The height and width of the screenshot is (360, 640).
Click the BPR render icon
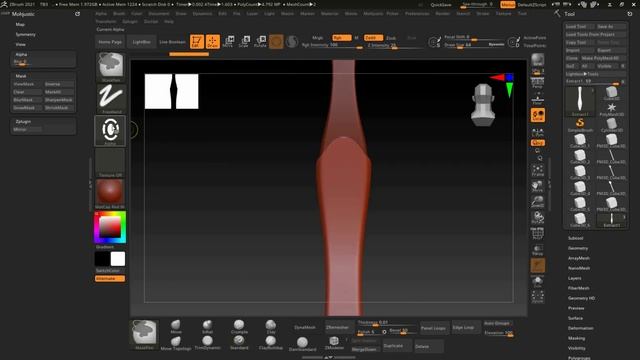pyautogui.click(x=538, y=60)
